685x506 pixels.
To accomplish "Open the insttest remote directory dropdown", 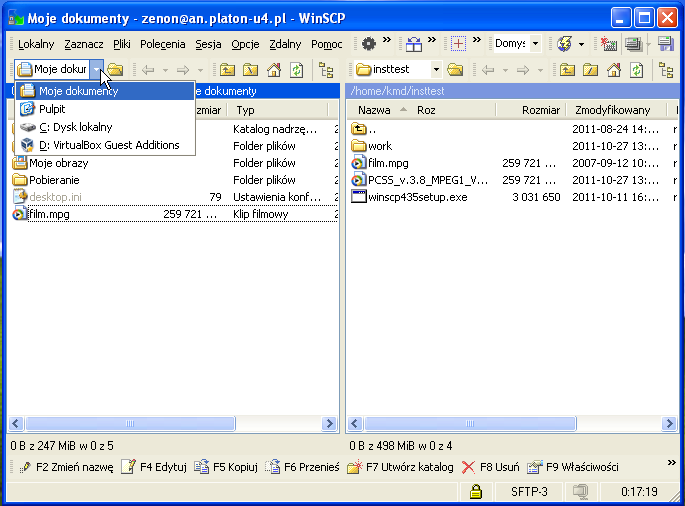I will [x=436, y=69].
